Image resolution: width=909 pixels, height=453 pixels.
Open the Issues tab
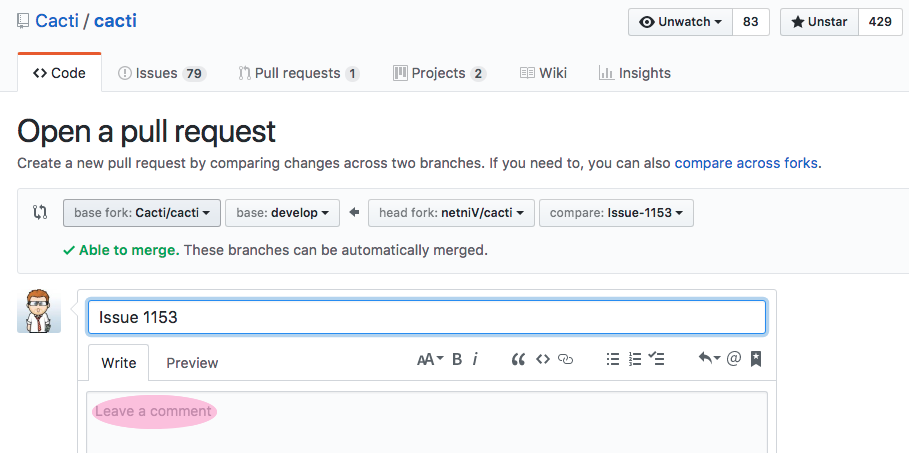click(162, 73)
